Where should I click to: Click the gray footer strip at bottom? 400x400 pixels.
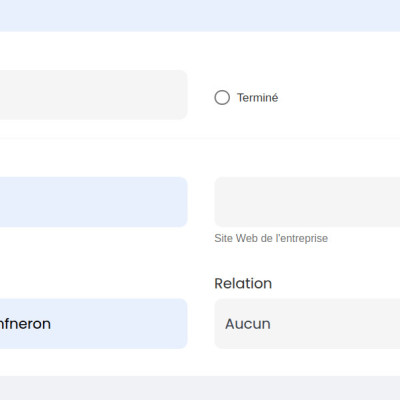tap(200, 388)
